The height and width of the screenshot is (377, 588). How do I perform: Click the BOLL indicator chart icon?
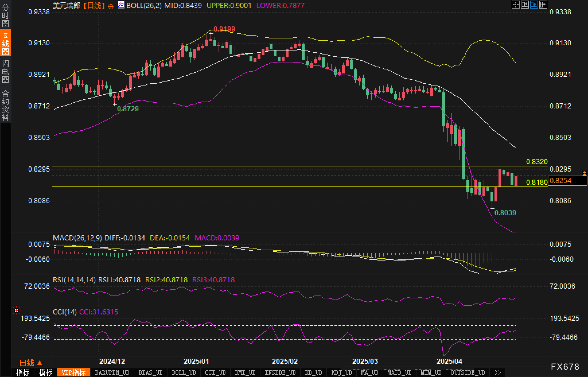[x=121, y=5]
